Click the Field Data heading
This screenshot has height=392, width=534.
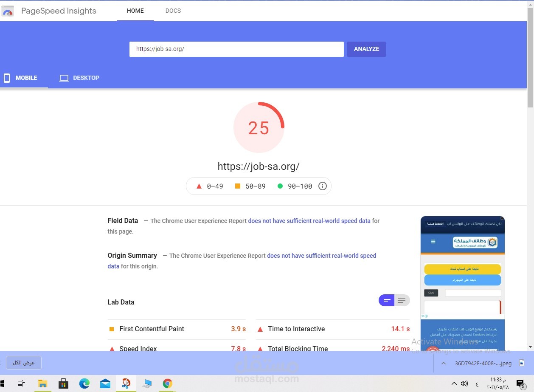click(123, 221)
